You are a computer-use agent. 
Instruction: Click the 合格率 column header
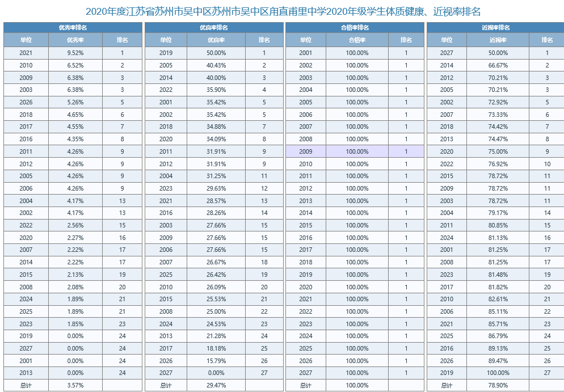click(x=357, y=40)
